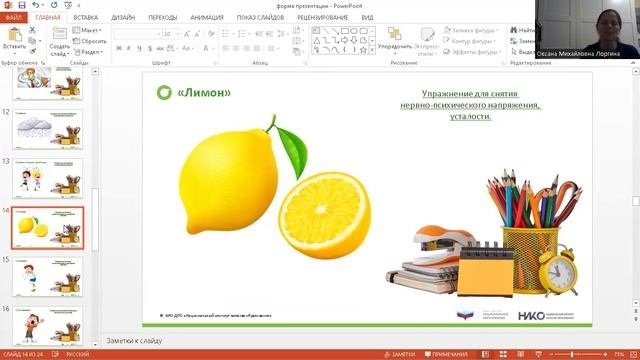The height and width of the screenshot is (360, 640).
Task: Open the font color dropdown arrow
Action: (x=213, y=48)
